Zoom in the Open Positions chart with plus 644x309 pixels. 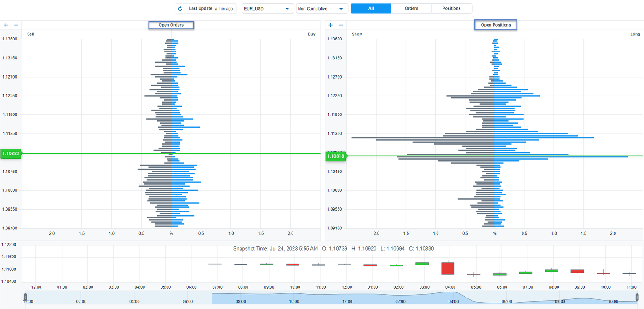click(330, 25)
